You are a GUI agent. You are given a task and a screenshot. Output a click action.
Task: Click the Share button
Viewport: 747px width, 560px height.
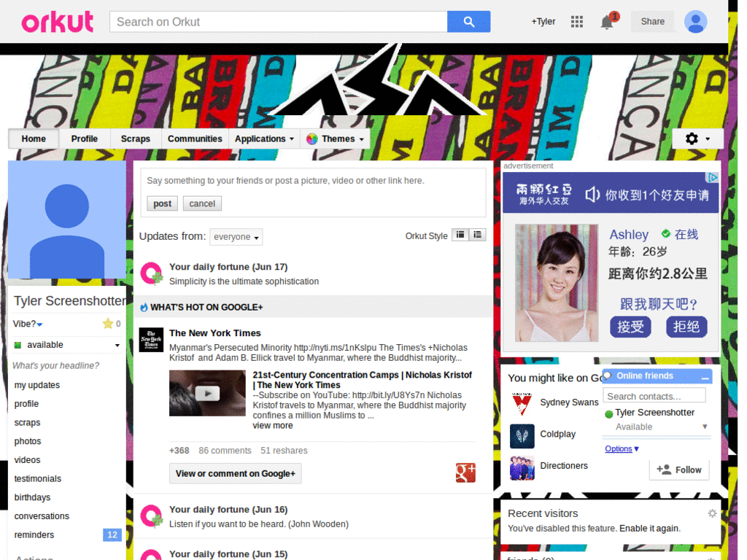click(652, 21)
